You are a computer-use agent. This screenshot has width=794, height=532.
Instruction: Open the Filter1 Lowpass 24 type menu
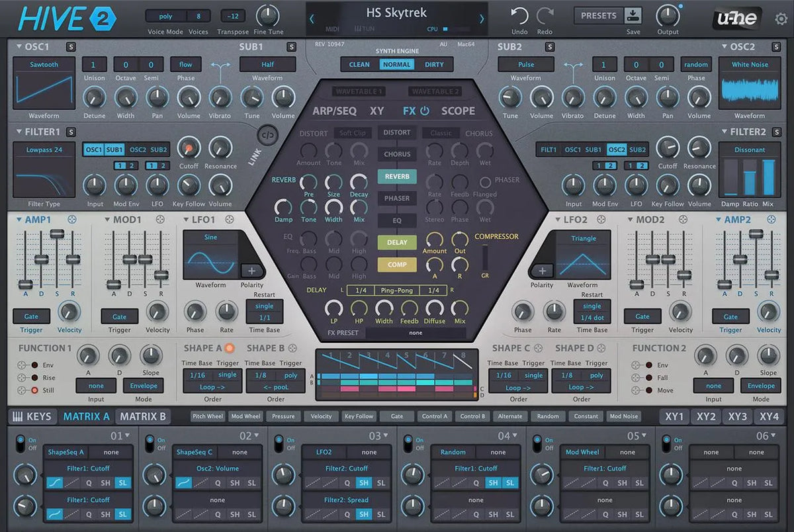click(44, 150)
